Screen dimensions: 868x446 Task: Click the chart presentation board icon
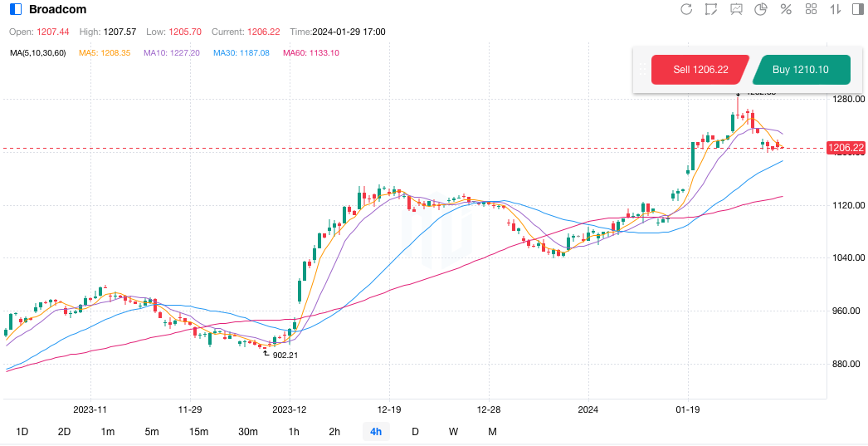point(736,9)
